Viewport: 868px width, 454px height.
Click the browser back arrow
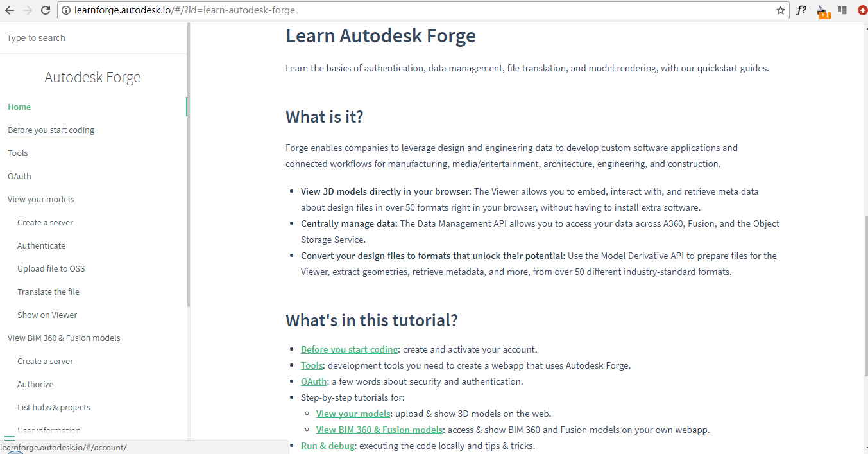click(x=10, y=10)
